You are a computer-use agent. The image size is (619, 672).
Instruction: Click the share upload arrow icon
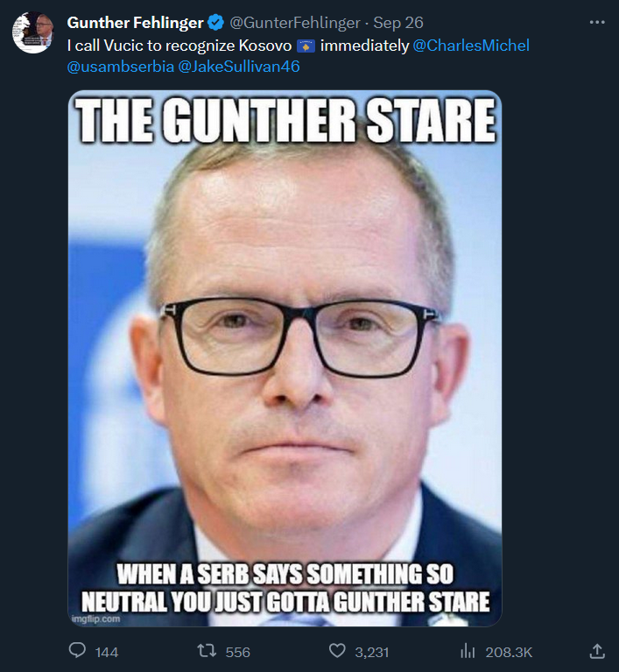pos(597,651)
